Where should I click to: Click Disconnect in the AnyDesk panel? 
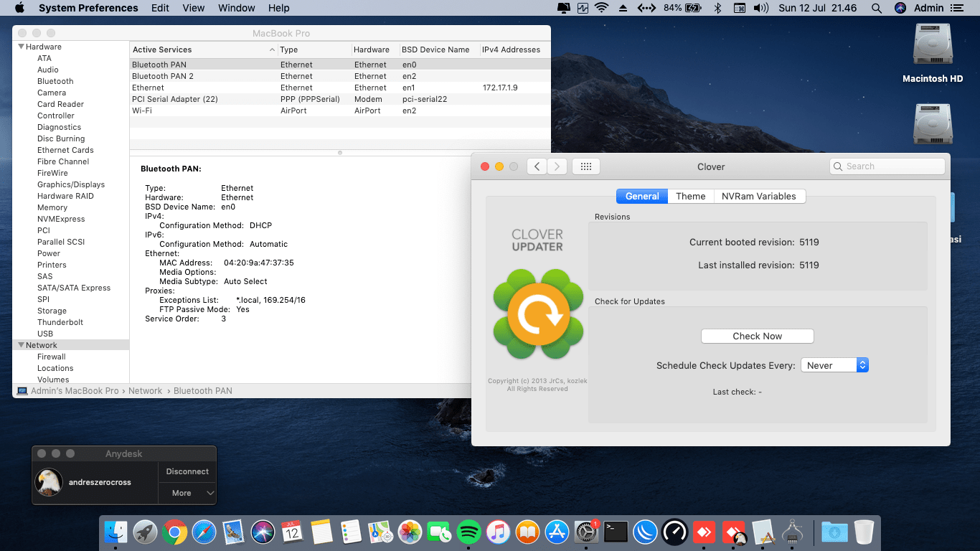pos(187,471)
